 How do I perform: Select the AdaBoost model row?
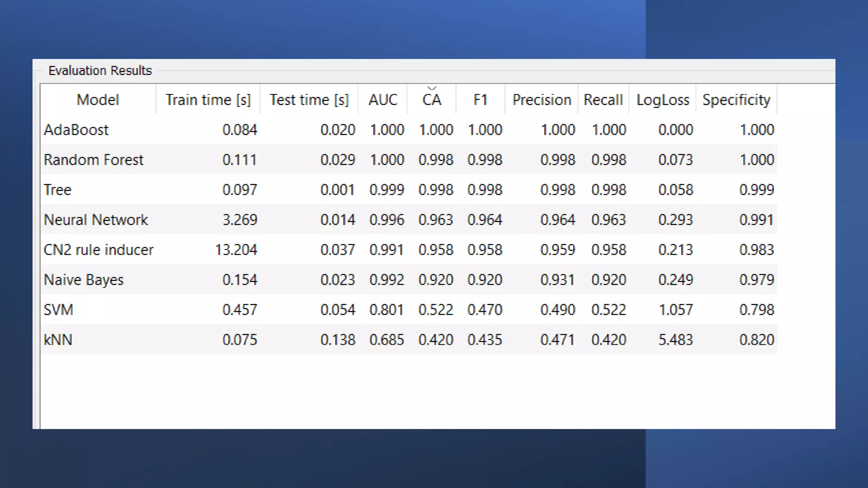tap(76, 130)
